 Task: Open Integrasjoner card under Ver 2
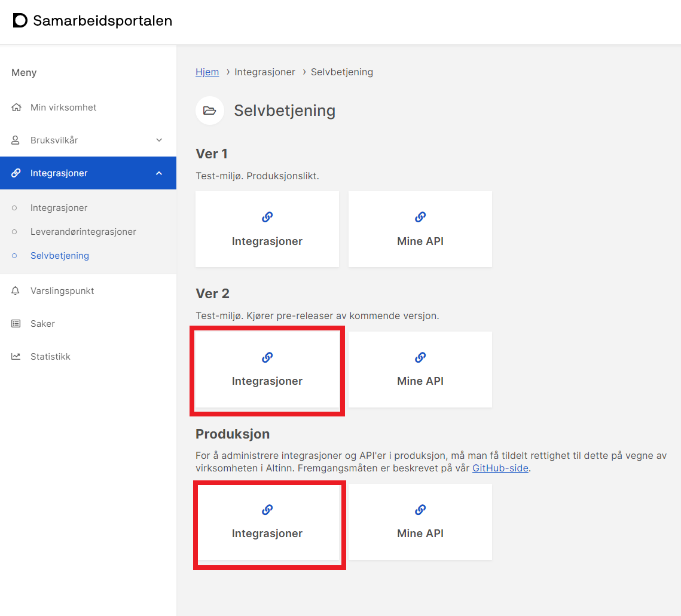[267, 370]
